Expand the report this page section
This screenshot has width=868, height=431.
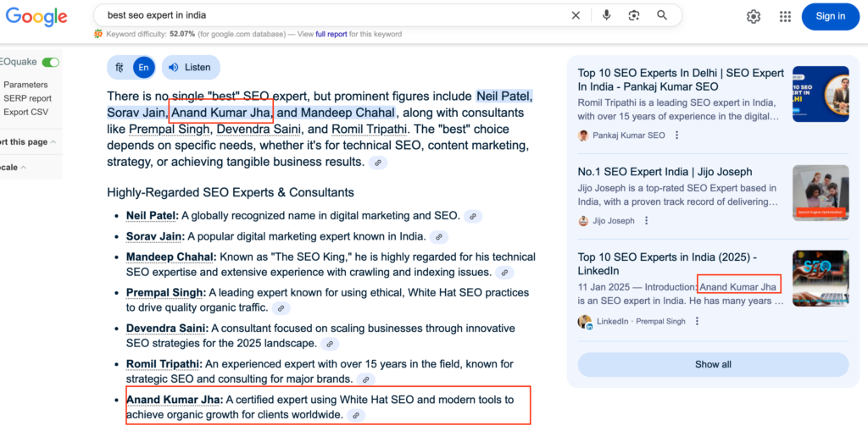coord(29,142)
